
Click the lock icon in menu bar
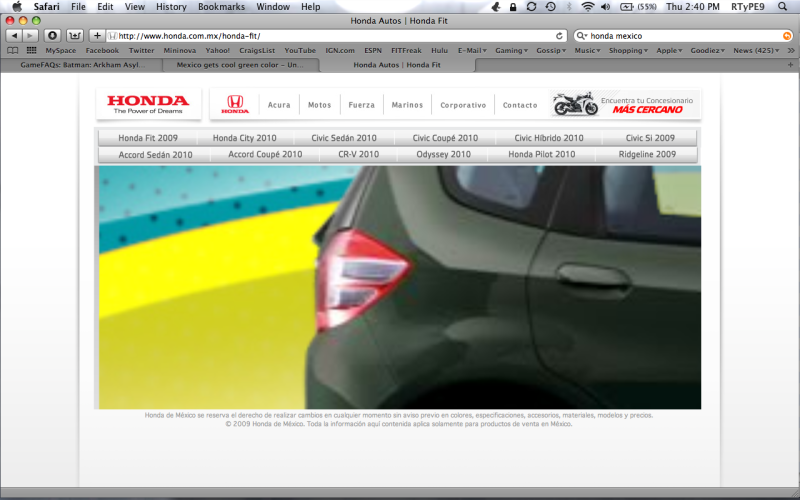click(x=513, y=7)
